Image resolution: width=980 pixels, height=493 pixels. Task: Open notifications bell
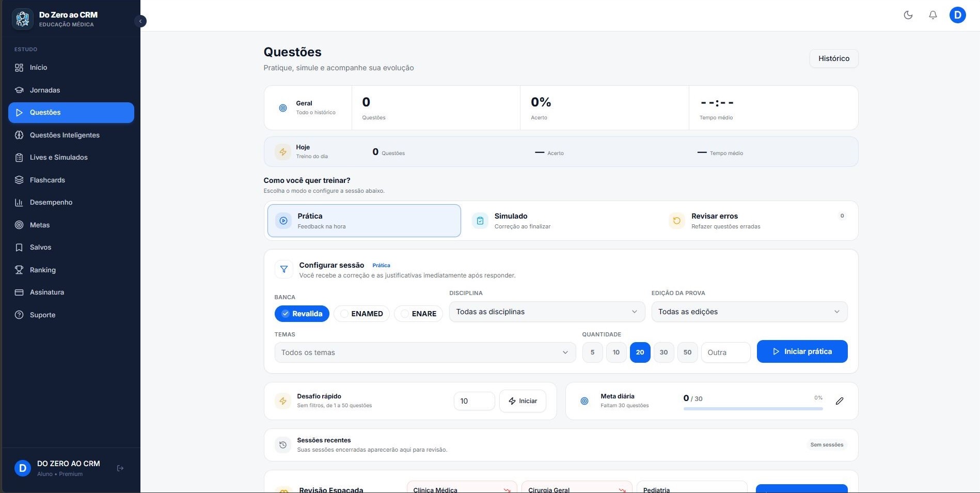click(933, 15)
